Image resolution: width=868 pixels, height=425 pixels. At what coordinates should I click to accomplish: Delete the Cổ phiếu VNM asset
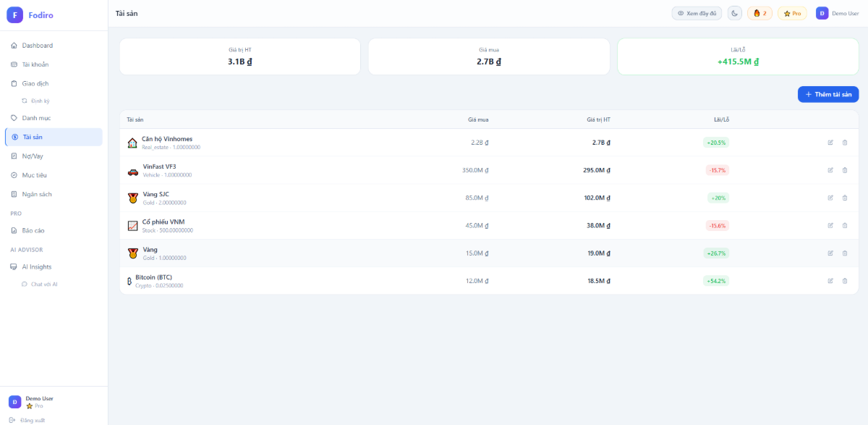coord(845,225)
